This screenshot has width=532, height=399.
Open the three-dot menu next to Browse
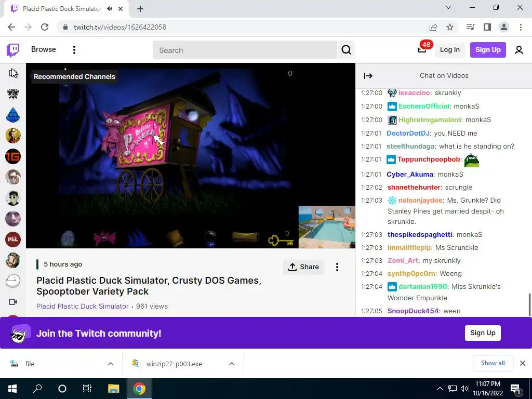74,50
